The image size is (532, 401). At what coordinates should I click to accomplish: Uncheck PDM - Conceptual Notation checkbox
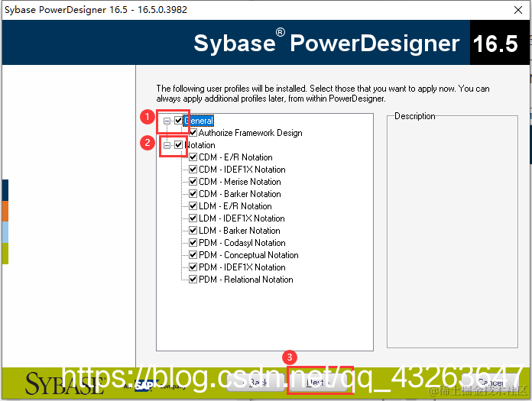[x=193, y=254]
